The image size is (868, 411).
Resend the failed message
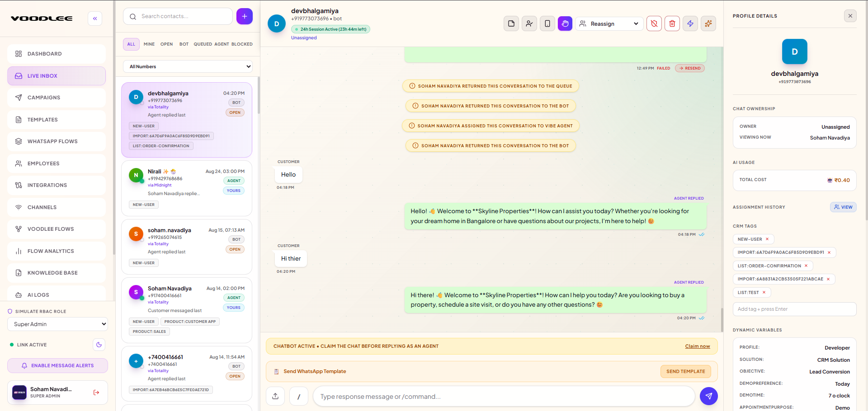pyautogui.click(x=690, y=68)
